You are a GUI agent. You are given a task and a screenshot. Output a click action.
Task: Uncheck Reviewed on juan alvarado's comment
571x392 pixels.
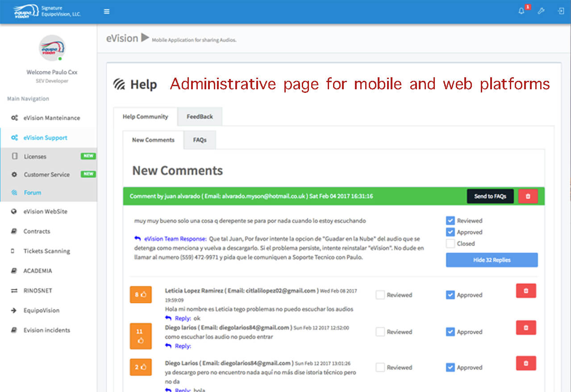(450, 221)
